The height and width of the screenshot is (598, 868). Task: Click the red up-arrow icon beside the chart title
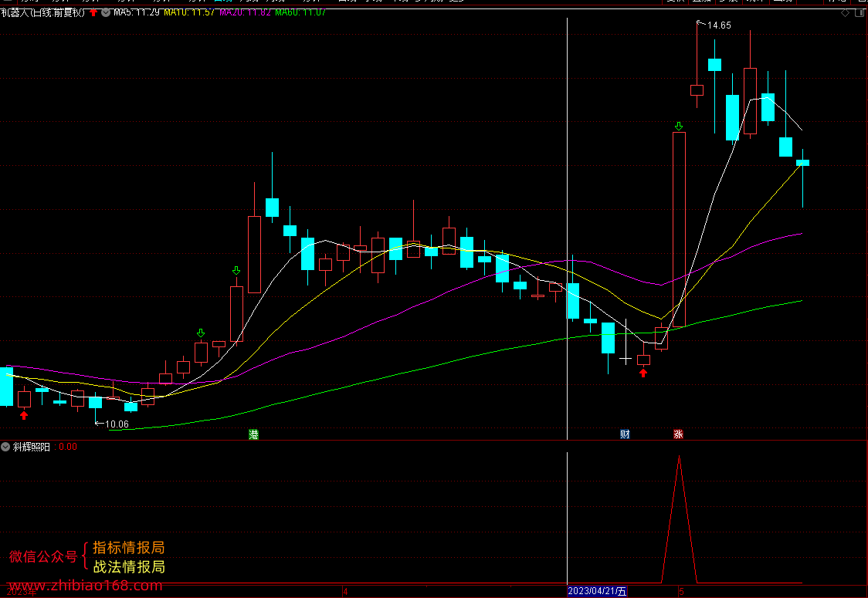click(93, 12)
